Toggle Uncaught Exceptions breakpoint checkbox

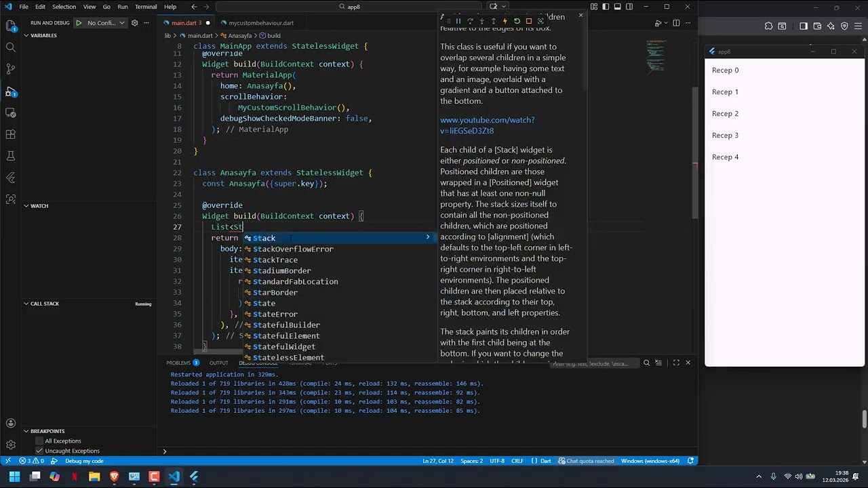[39, 451]
